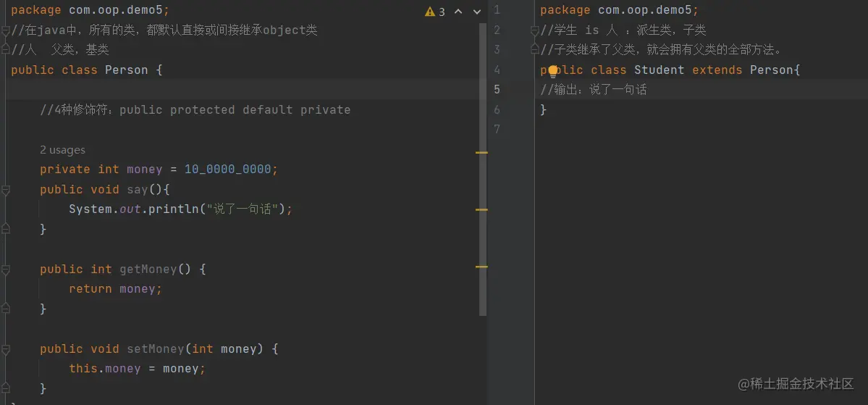868x405 pixels.
Task: Click the fold end marker at say() closing brace
Action: (x=6, y=229)
